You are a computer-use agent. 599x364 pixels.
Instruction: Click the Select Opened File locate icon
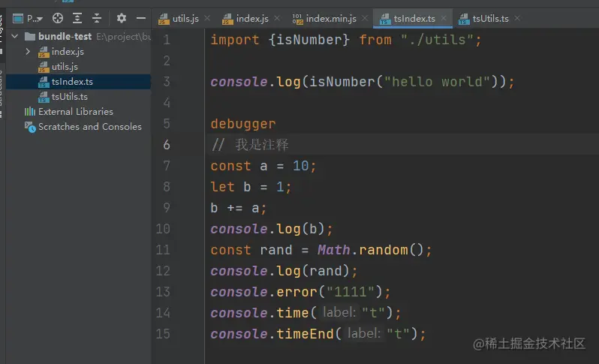[x=58, y=18]
